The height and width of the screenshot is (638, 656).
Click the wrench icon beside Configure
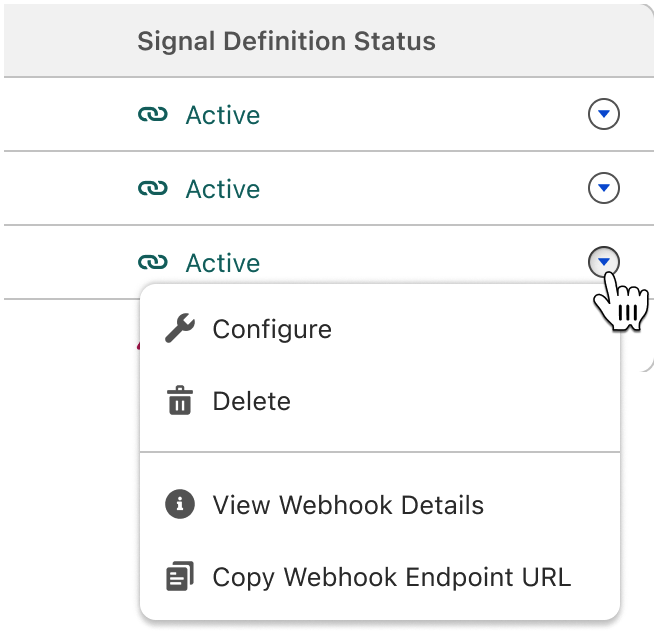pyautogui.click(x=180, y=328)
